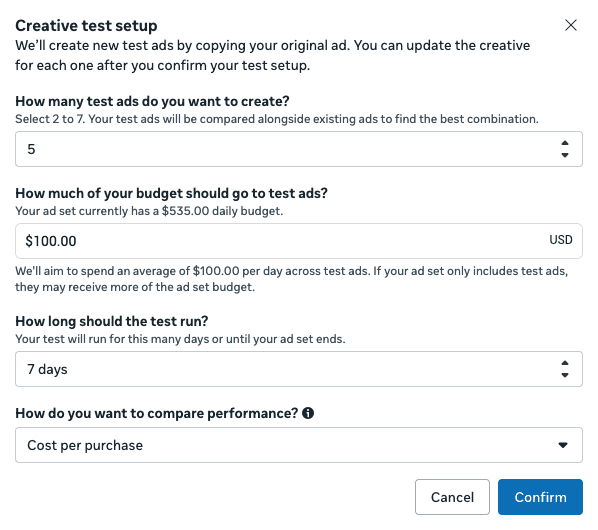
Task: Click the 'How many test ads' question label
Action: pyautogui.click(x=152, y=101)
